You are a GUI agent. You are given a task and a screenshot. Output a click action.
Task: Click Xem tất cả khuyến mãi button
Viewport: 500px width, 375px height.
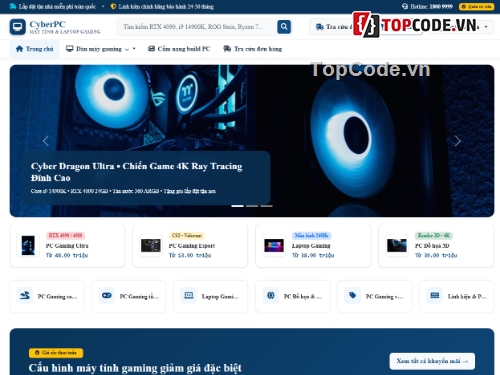[x=432, y=361]
